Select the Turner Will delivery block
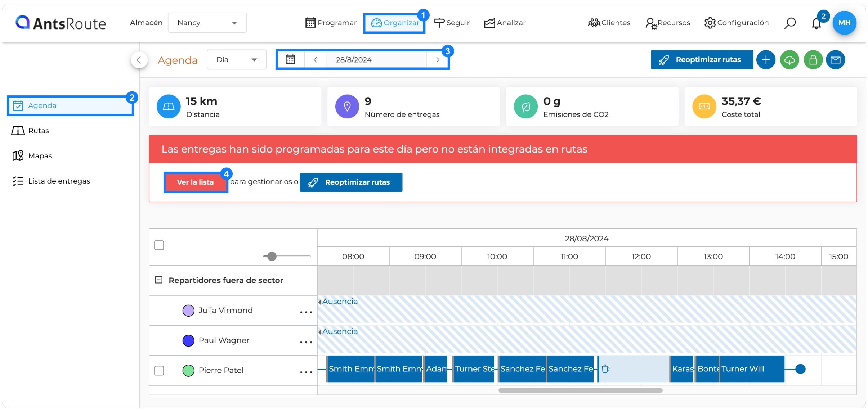This screenshot has width=868, height=412. pyautogui.click(x=752, y=369)
